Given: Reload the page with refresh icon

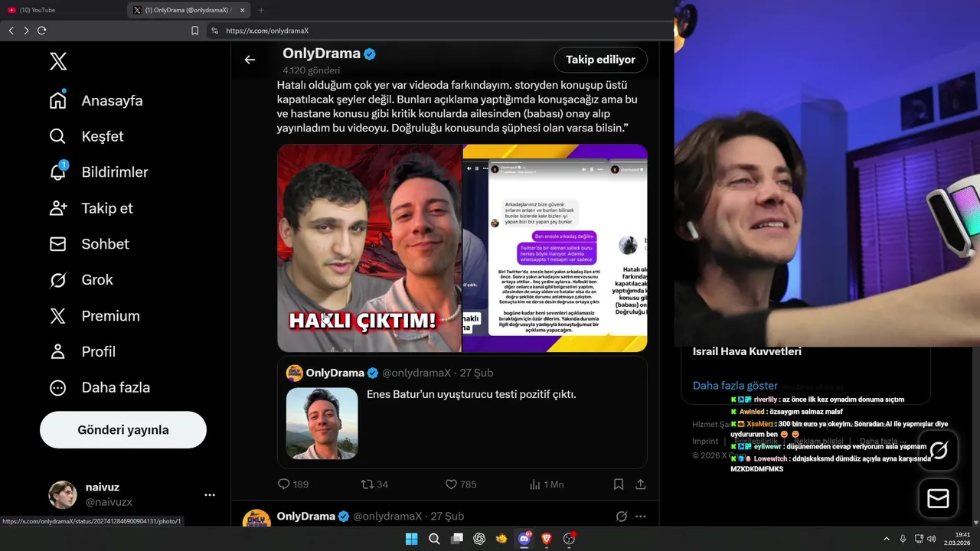Looking at the screenshot, I should [41, 31].
